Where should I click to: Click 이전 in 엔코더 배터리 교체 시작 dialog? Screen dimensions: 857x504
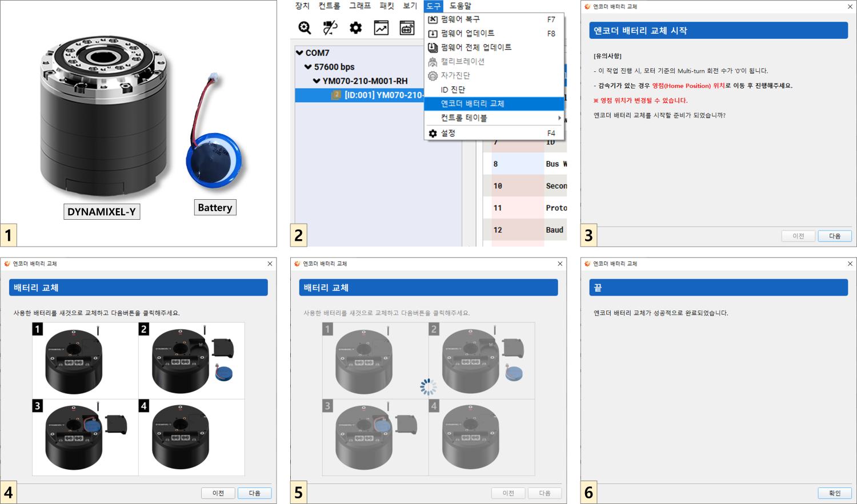[798, 236]
